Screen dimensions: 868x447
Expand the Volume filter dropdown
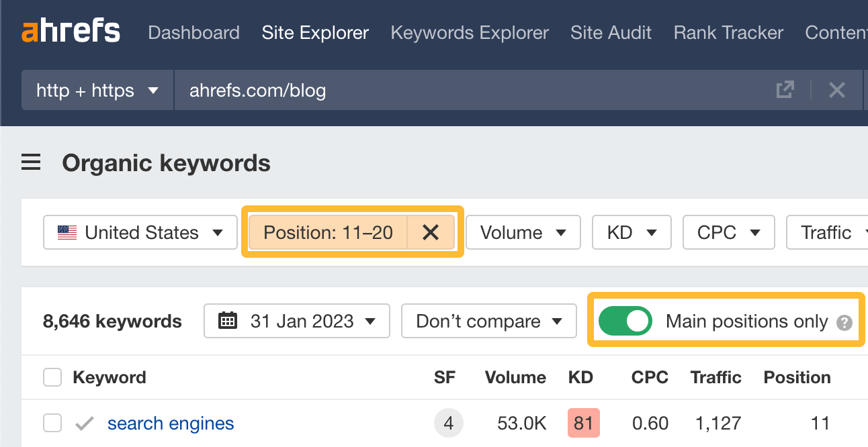click(x=523, y=232)
